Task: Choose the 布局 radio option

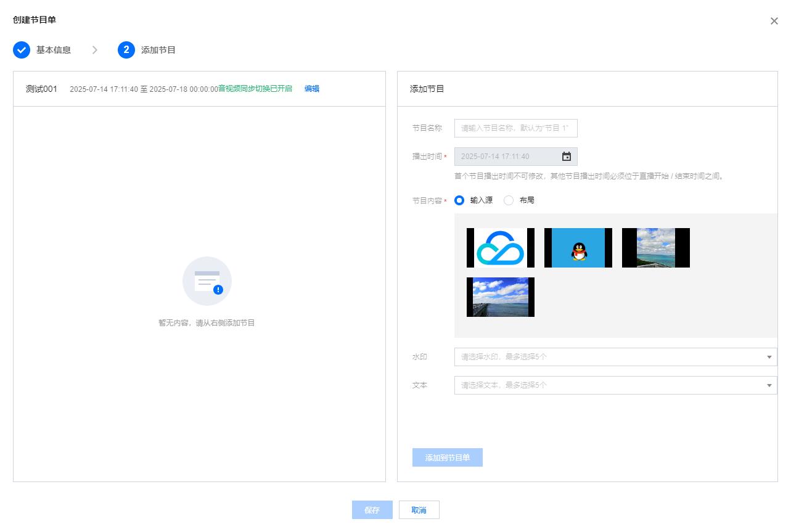Action: coord(509,200)
